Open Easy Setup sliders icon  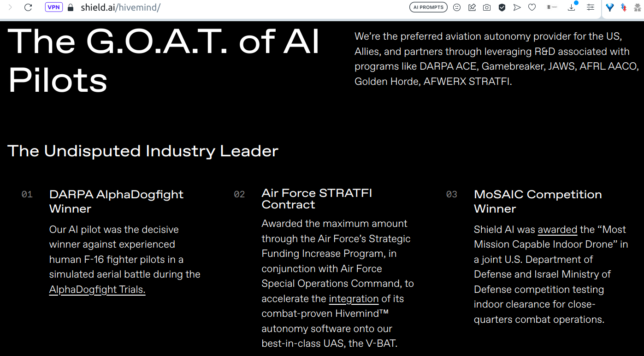coord(590,7)
